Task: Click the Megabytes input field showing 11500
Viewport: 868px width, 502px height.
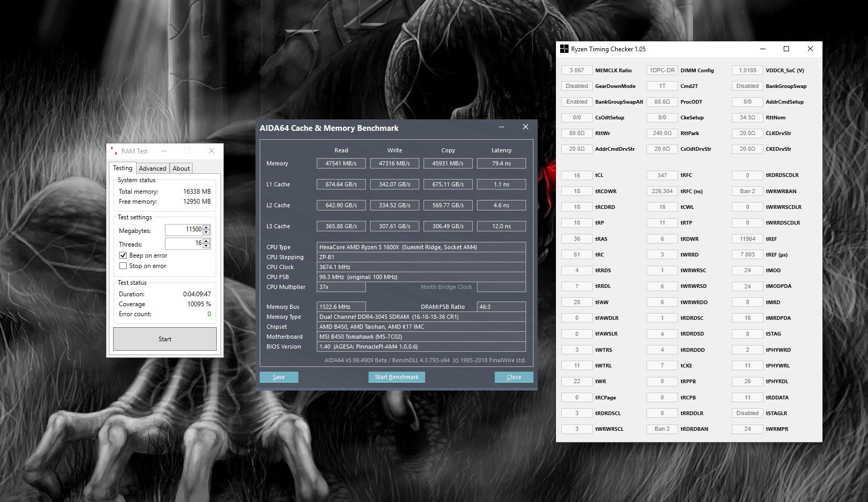Action: click(x=184, y=230)
